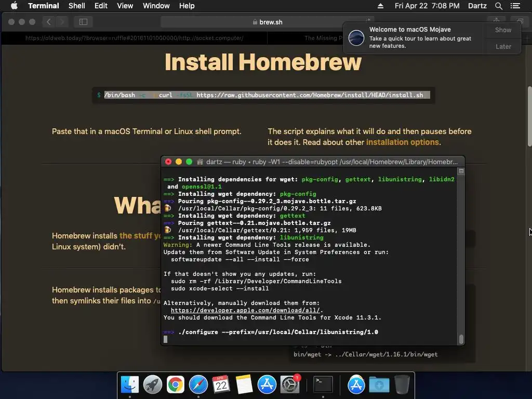Viewport: 532px width, 399px height.
Task: Click the sudo xcode-select --install line
Action: [220, 288]
